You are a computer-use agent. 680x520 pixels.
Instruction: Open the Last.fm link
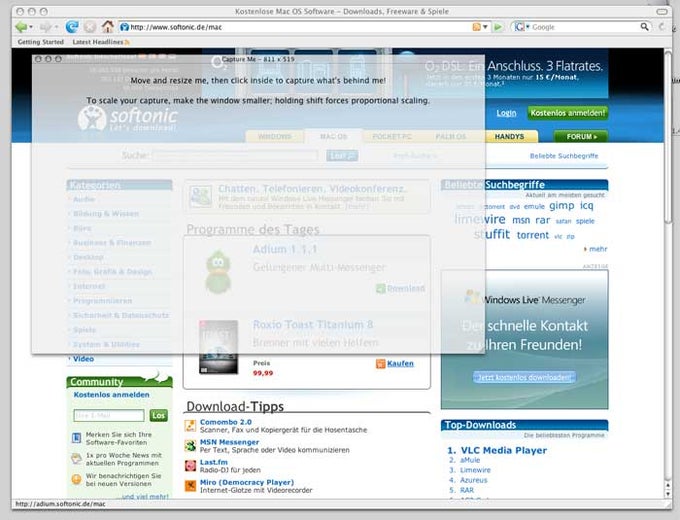(x=213, y=462)
